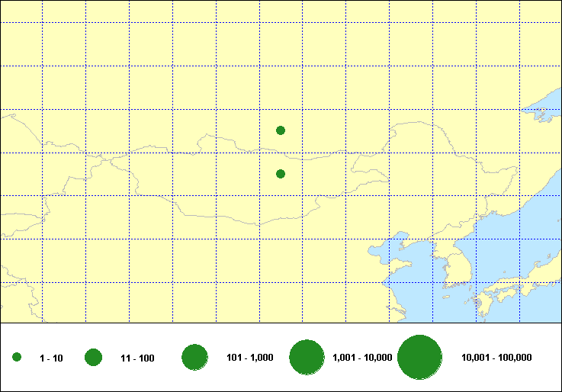Select the 101 - 1,000 legend circle
562x392 pixels.
pos(195,357)
